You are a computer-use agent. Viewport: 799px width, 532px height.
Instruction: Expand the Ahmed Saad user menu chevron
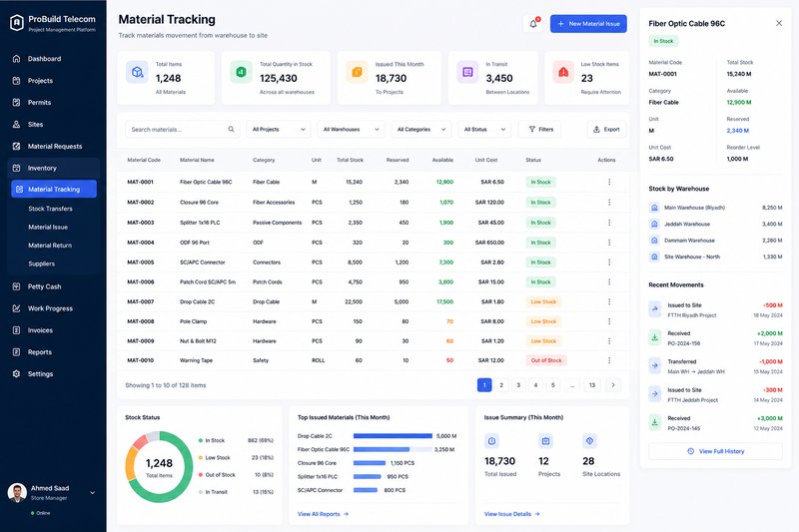click(x=92, y=493)
